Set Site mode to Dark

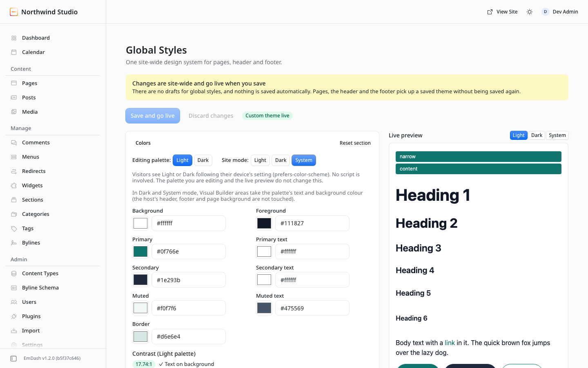pyautogui.click(x=281, y=160)
